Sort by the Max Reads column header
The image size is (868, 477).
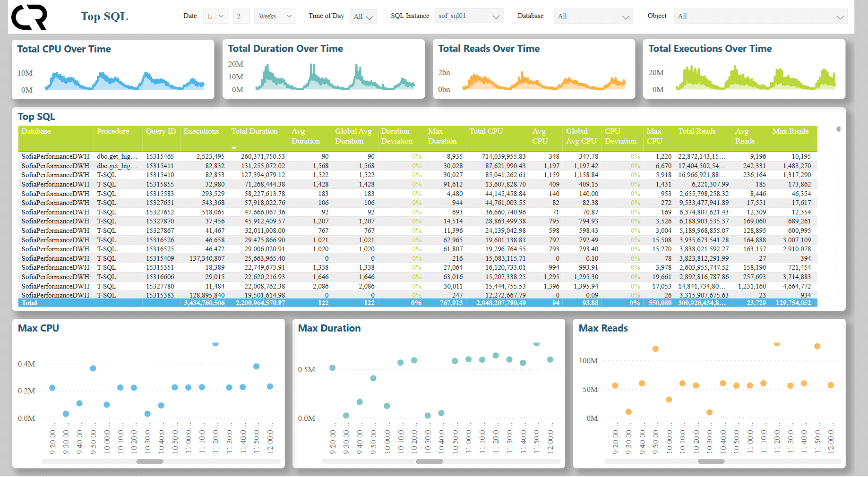point(791,131)
